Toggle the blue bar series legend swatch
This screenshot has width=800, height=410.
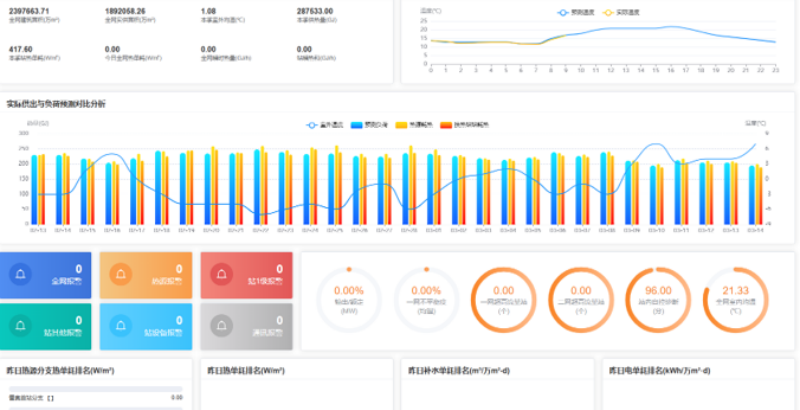357,125
